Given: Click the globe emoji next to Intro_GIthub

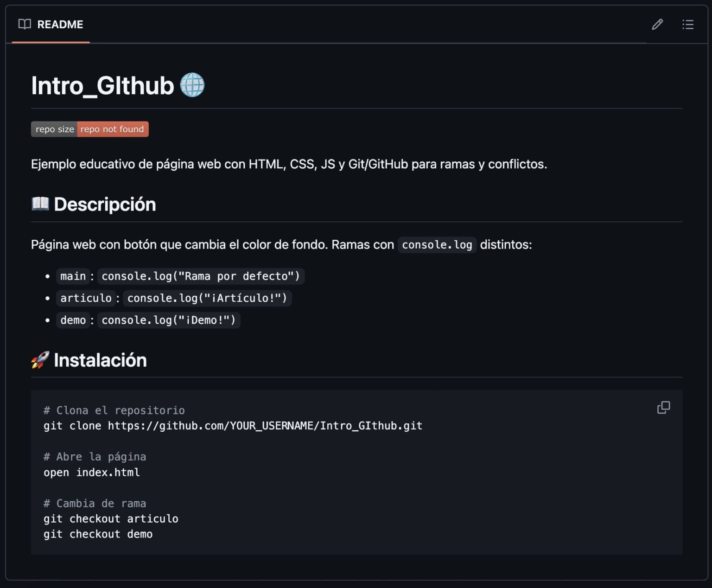Looking at the screenshot, I should [193, 85].
